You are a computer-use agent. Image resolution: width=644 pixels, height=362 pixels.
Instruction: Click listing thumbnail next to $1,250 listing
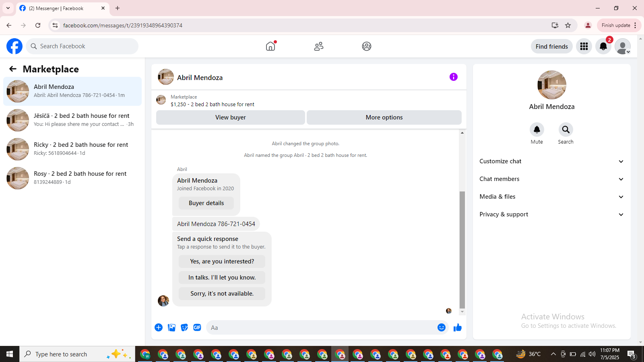161,100
